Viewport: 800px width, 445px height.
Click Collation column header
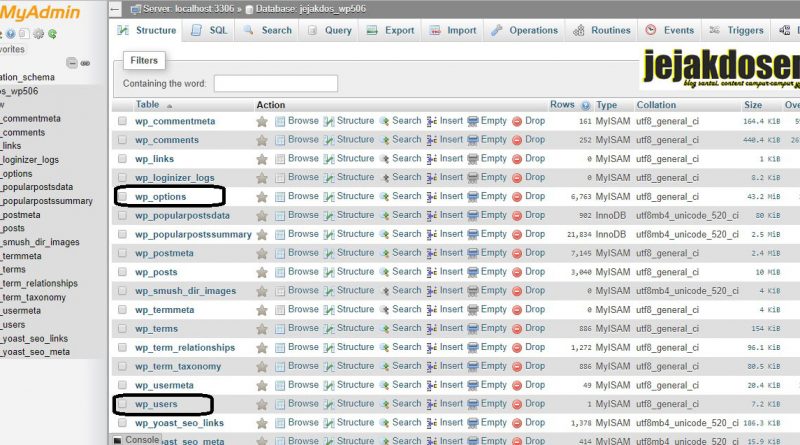point(656,105)
